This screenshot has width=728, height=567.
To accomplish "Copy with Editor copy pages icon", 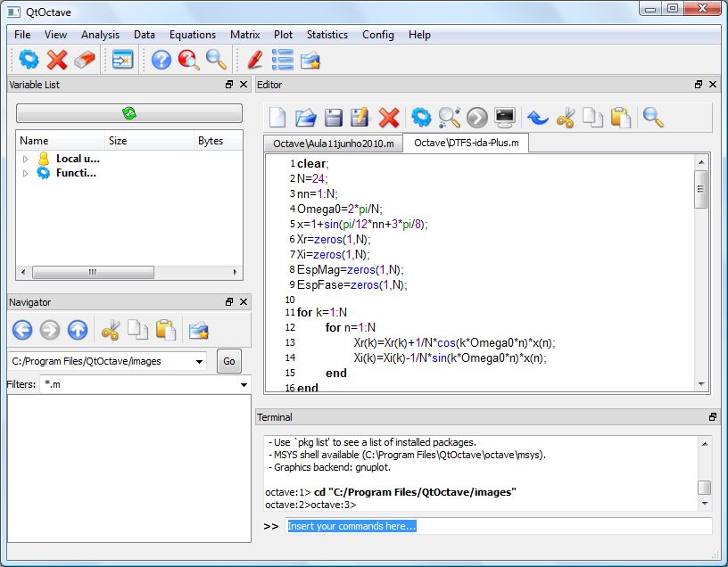I will click(593, 118).
